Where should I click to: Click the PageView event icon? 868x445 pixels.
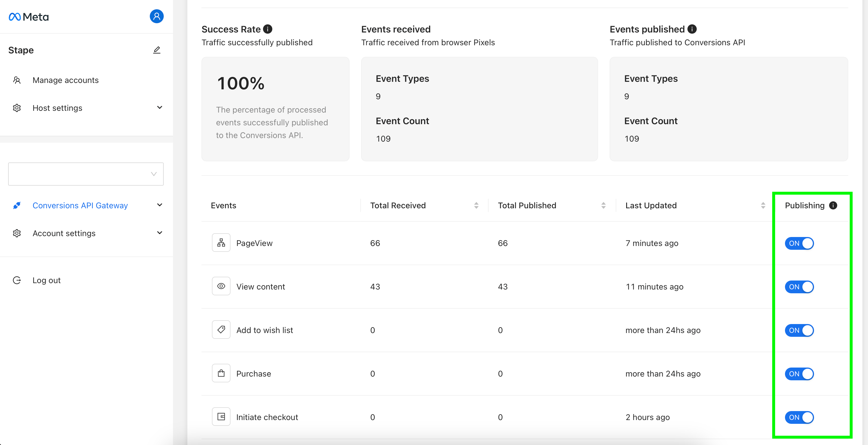click(x=221, y=243)
